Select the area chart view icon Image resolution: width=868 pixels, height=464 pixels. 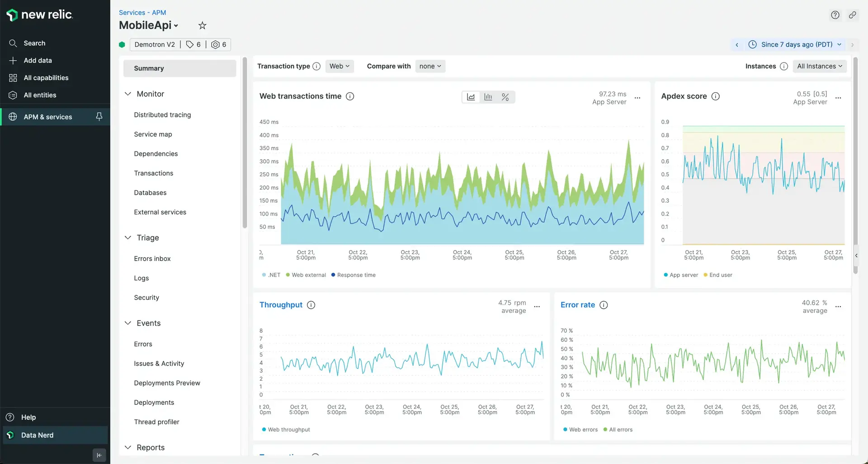click(x=471, y=97)
